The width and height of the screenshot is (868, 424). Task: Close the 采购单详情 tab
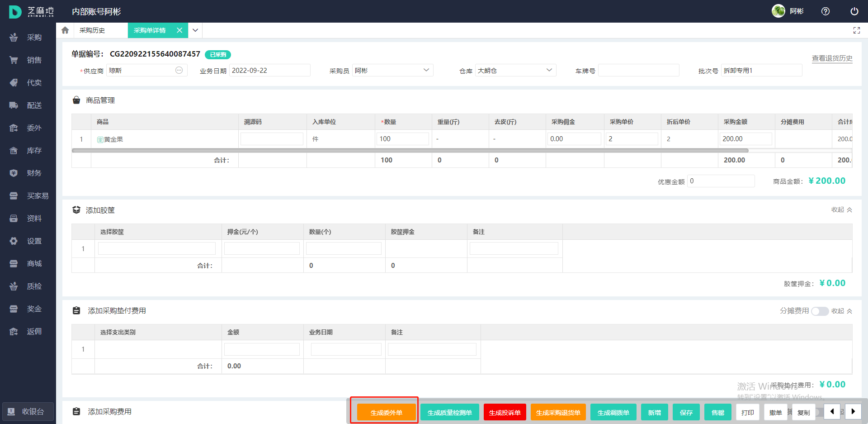point(179,30)
